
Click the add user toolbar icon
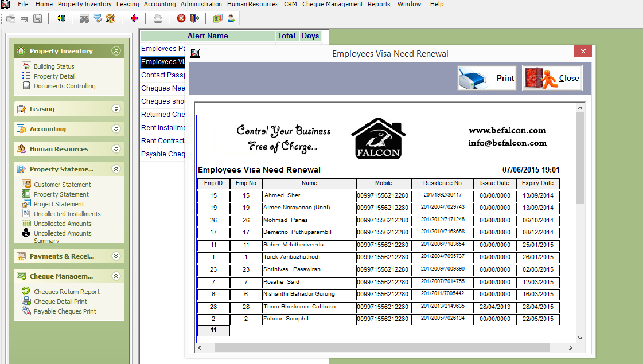(231, 18)
